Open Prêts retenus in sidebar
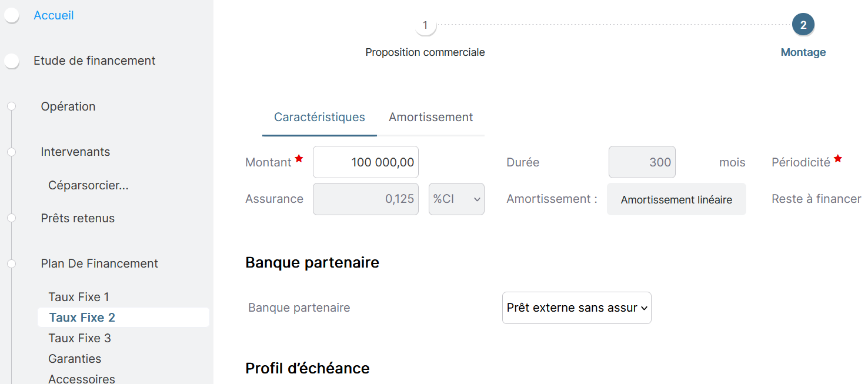Viewport: 868px width, 384px height. point(78,218)
